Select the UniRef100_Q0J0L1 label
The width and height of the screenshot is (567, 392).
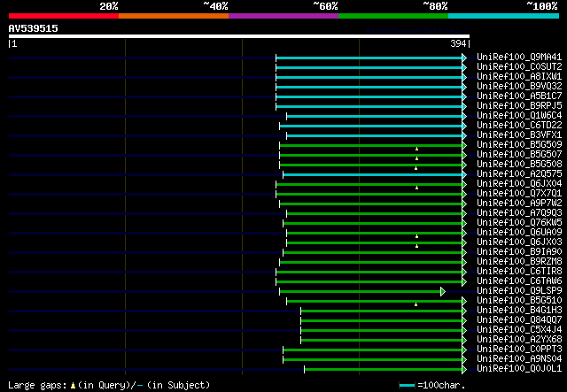(x=519, y=369)
